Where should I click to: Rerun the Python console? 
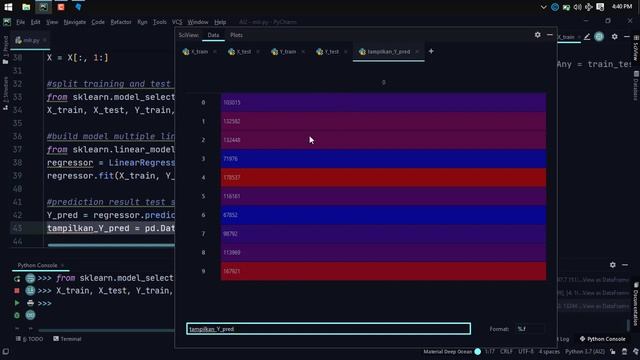(x=17, y=279)
